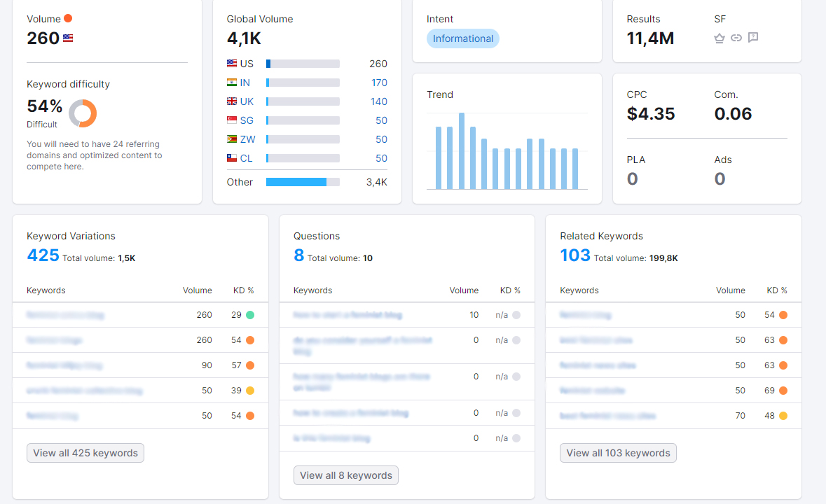Click the Other global volume progress bar
Screen dimensions: 826x504
pos(303,182)
